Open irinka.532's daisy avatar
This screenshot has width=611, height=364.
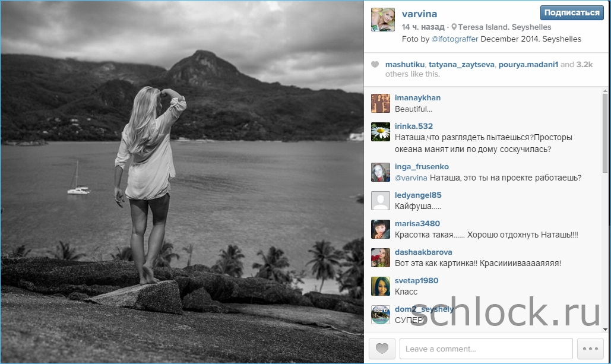click(380, 132)
